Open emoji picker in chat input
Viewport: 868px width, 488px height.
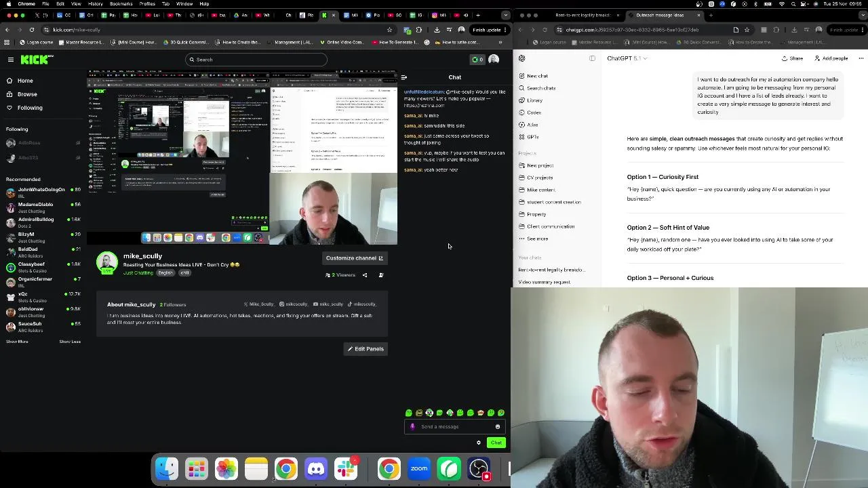tap(498, 427)
